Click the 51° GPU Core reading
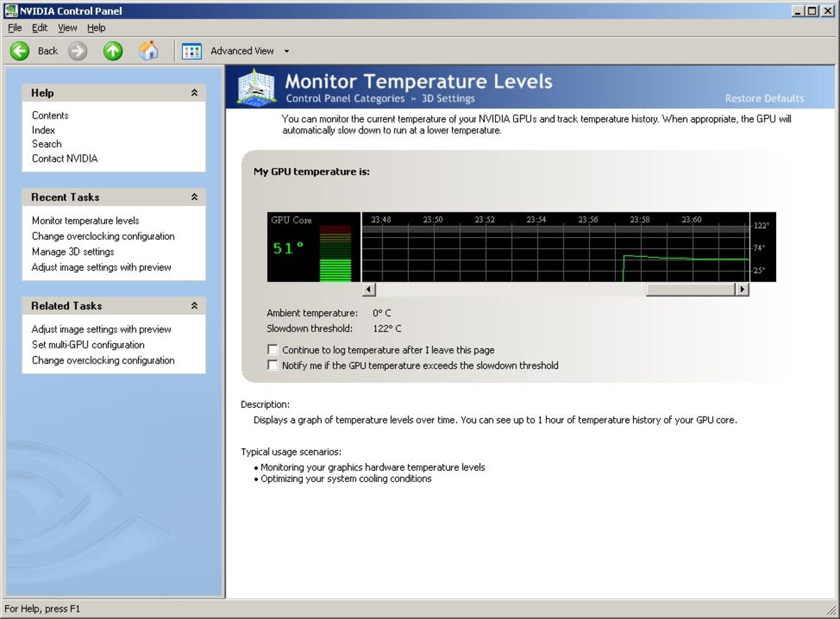This screenshot has height=619, width=840. click(x=288, y=248)
